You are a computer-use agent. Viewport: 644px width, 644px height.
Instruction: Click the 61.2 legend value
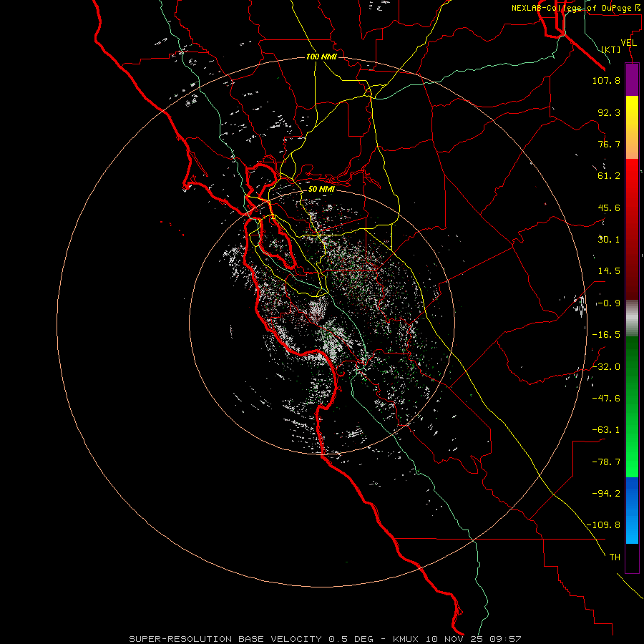tap(609, 176)
